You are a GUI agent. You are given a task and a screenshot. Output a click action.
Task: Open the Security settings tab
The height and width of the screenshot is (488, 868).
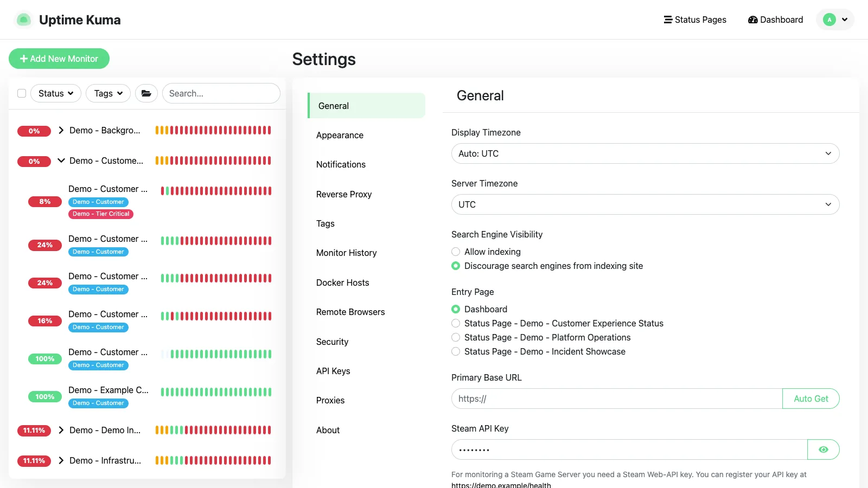(x=366, y=342)
